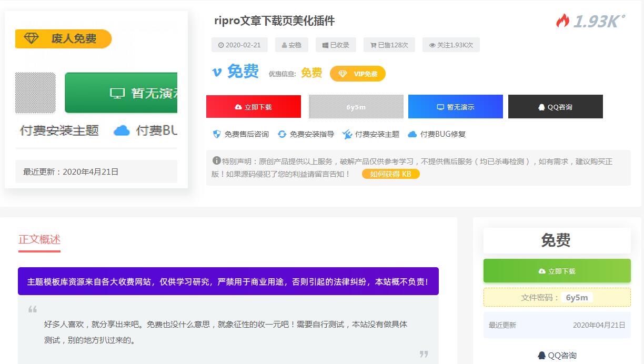Image resolution: width=644 pixels, height=364 pixels.
Task: Click the blue 暂无演示 demo button
Action: (x=456, y=106)
